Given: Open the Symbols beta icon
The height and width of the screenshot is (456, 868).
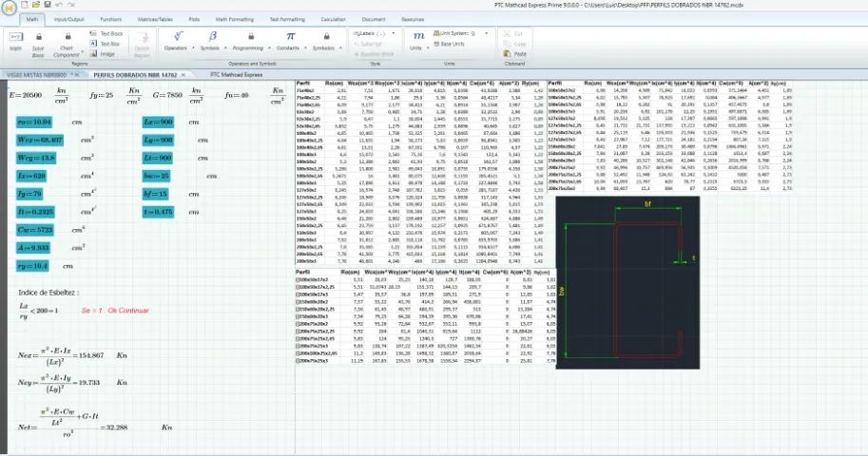Looking at the screenshot, I should pos(213,36).
